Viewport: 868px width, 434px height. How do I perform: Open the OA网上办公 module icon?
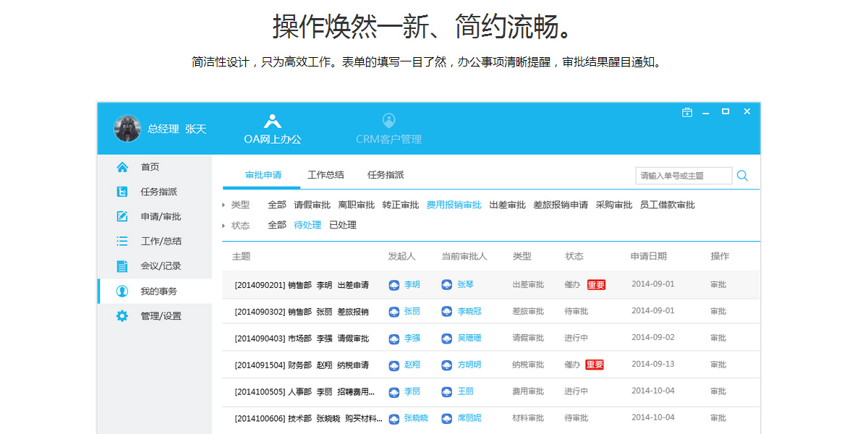click(273, 122)
